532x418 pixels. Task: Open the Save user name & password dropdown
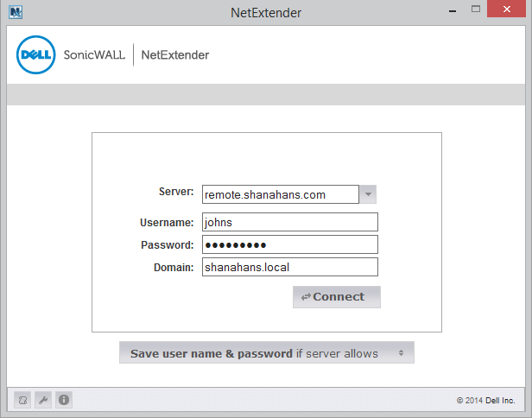(267, 353)
